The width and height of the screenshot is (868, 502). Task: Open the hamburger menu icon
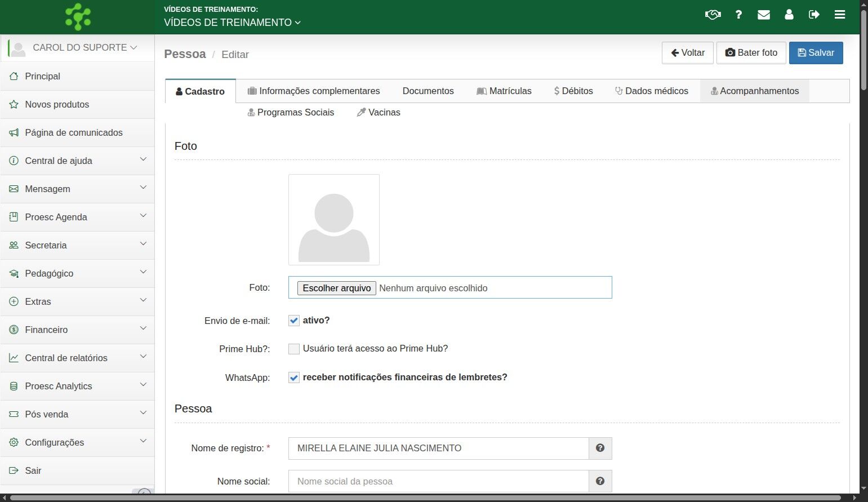coord(840,15)
